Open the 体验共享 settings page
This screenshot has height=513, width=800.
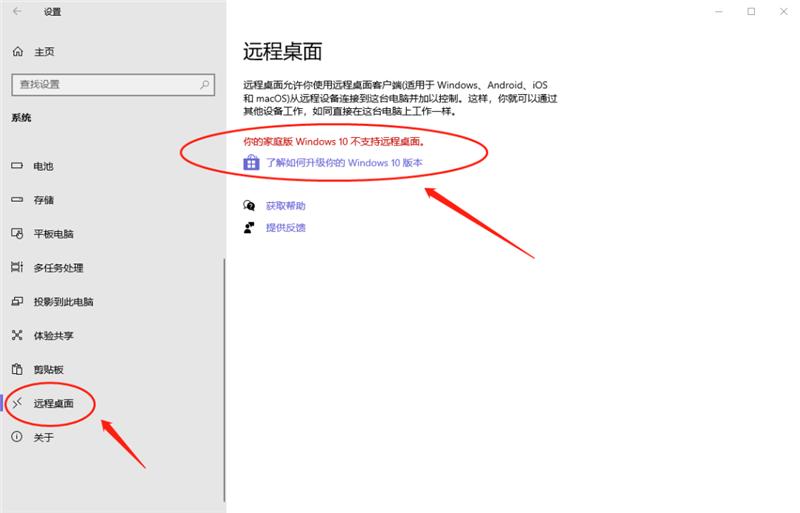coord(54,336)
